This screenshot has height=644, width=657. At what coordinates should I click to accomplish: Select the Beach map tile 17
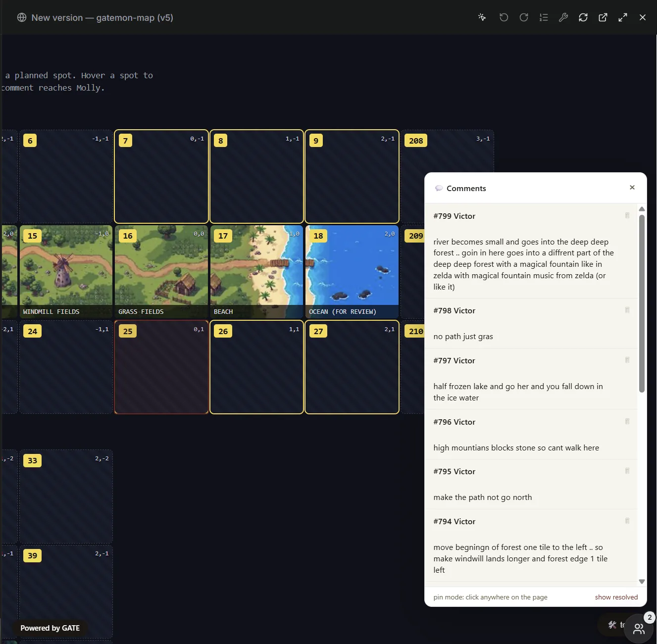pyautogui.click(x=256, y=272)
